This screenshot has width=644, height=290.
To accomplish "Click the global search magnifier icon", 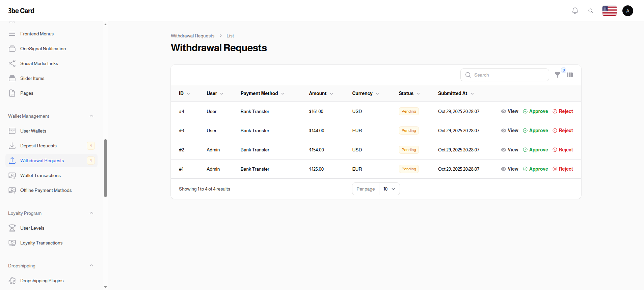I will [x=591, y=11].
